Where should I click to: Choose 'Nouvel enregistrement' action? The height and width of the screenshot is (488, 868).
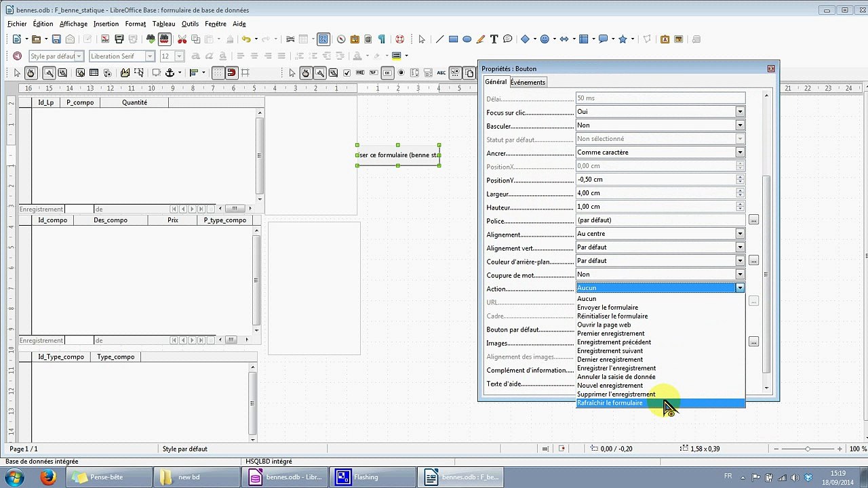tap(660, 386)
